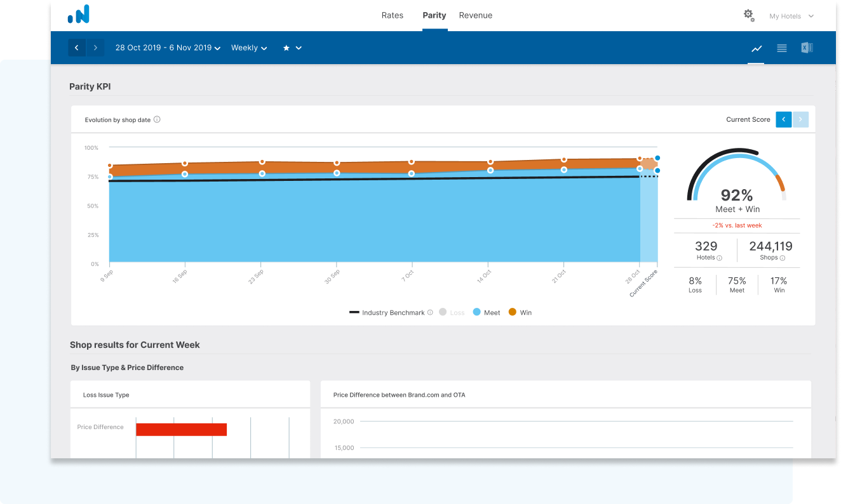Show Hotels info icon under 329
Screen dimensions: 841x504
(x=720, y=258)
